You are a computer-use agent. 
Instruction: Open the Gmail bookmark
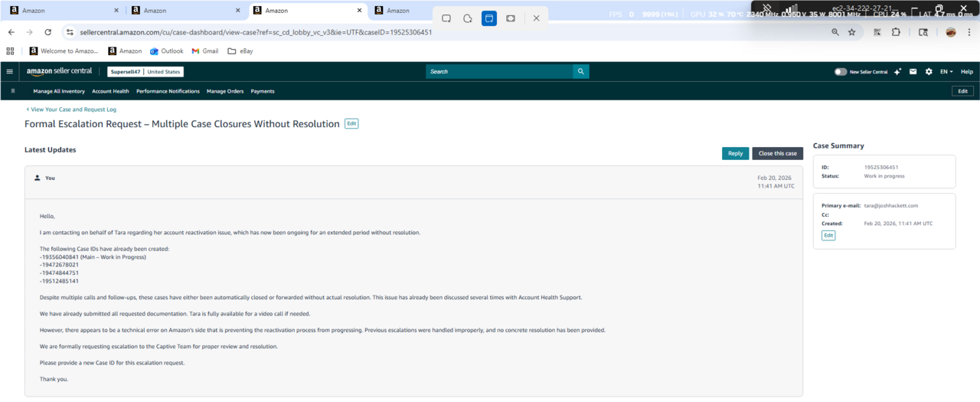(205, 51)
